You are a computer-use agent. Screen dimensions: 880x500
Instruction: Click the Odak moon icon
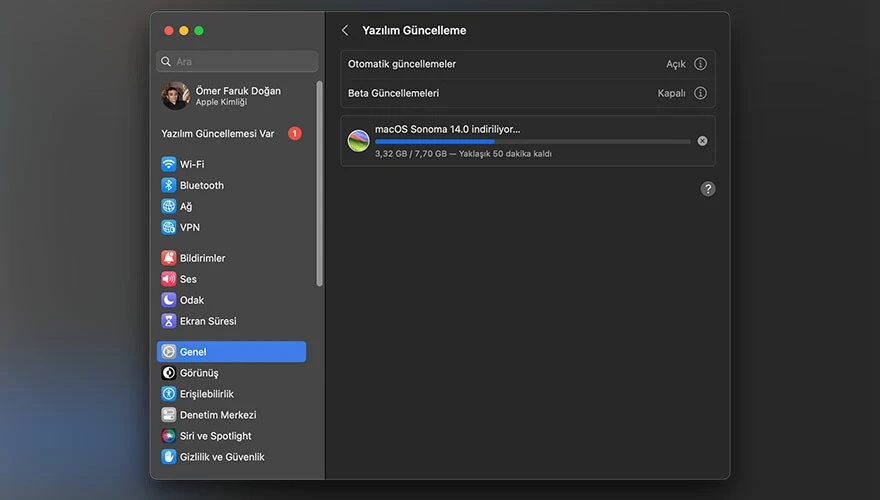click(x=168, y=300)
